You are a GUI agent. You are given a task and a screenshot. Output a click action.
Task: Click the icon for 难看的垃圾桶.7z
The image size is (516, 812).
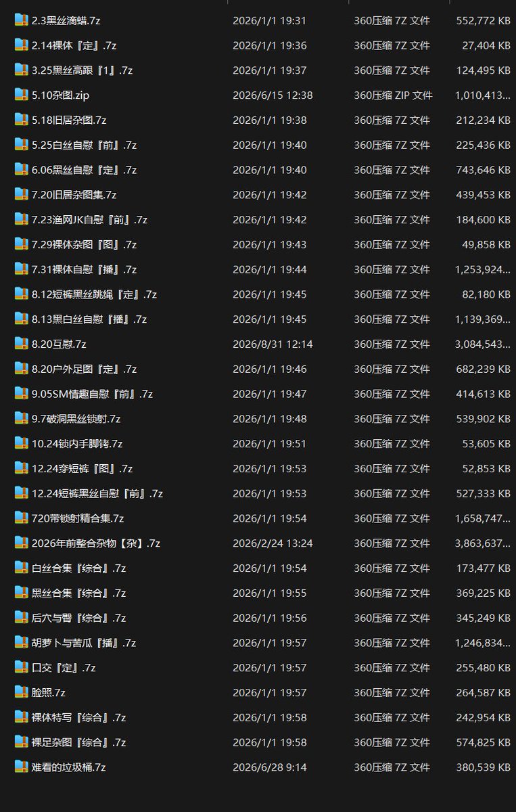22,767
